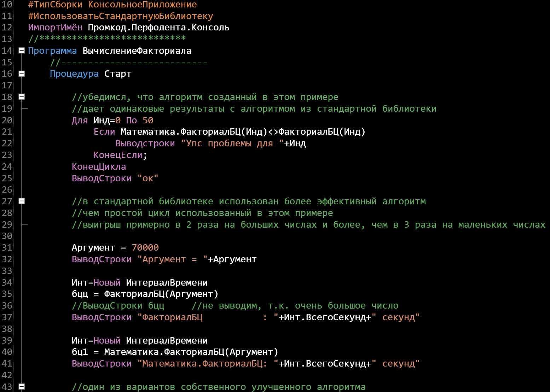Click the string "ок" on line 25
Viewport: 550px width, 392px height.
(148, 178)
